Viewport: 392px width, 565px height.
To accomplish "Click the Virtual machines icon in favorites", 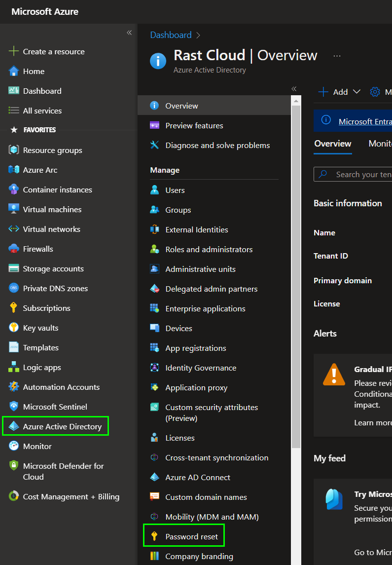I will [x=14, y=209].
